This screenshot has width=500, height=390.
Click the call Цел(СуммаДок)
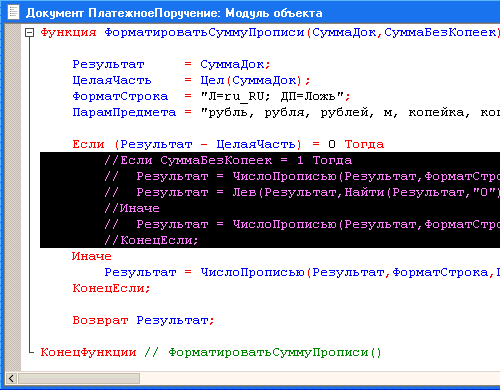click(251, 80)
